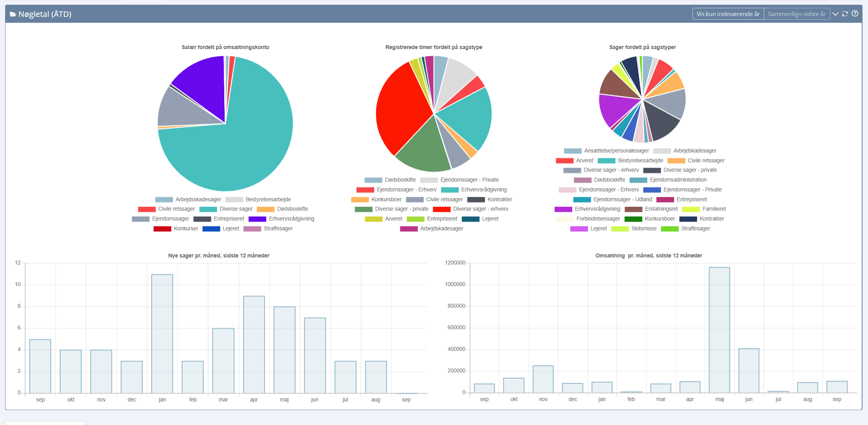Click the refresh icon in the Nøgletal header

(845, 14)
